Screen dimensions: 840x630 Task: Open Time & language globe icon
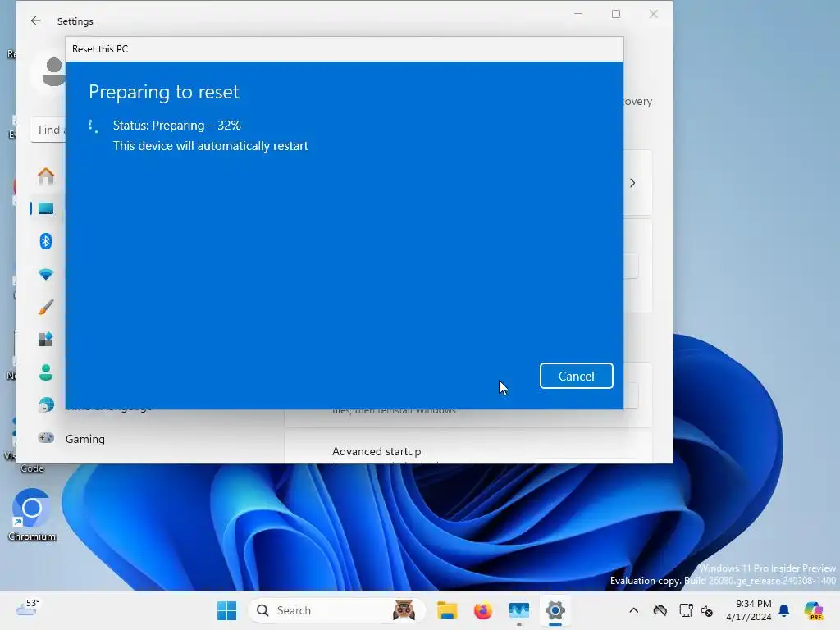46,405
